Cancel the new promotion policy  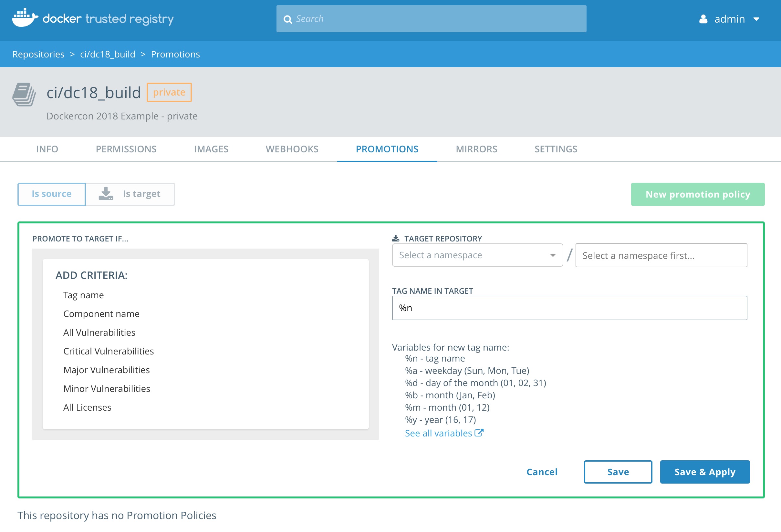tap(542, 472)
